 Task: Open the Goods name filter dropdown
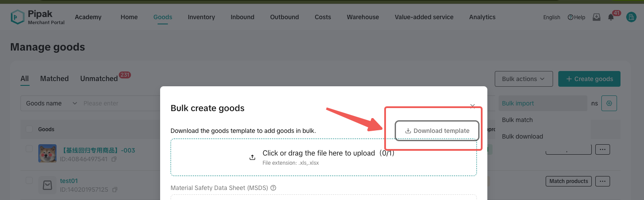[51, 103]
